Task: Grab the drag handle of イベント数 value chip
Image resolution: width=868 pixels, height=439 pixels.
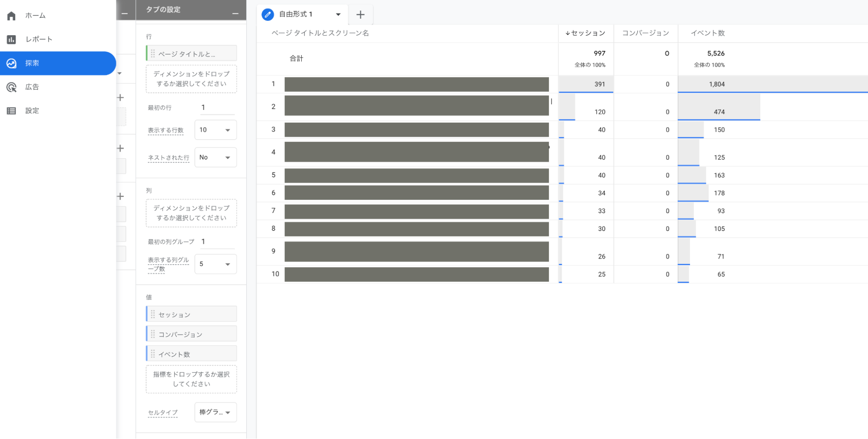Action: click(153, 354)
